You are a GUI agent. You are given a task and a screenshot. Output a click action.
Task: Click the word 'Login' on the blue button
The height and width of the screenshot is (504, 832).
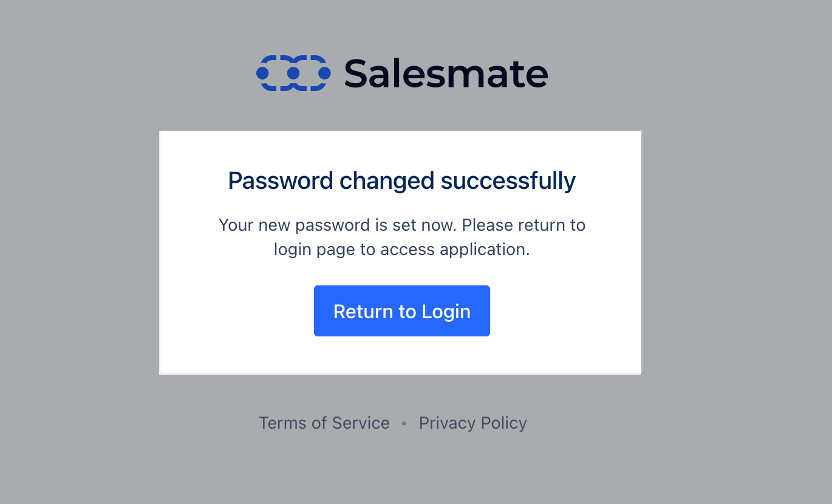tap(446, 312)
